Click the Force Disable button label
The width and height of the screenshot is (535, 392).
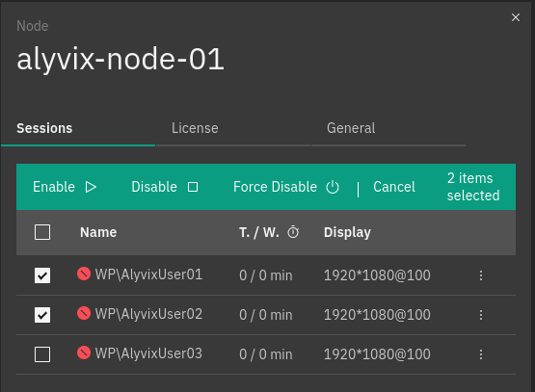coord(275,187)
